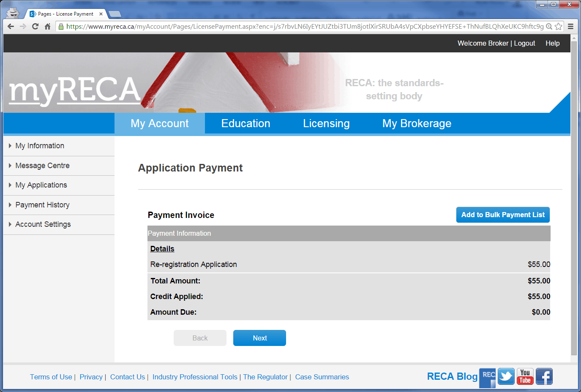
Task: Open My Applications in the sidebar
Action: click(x=41, y=185)
